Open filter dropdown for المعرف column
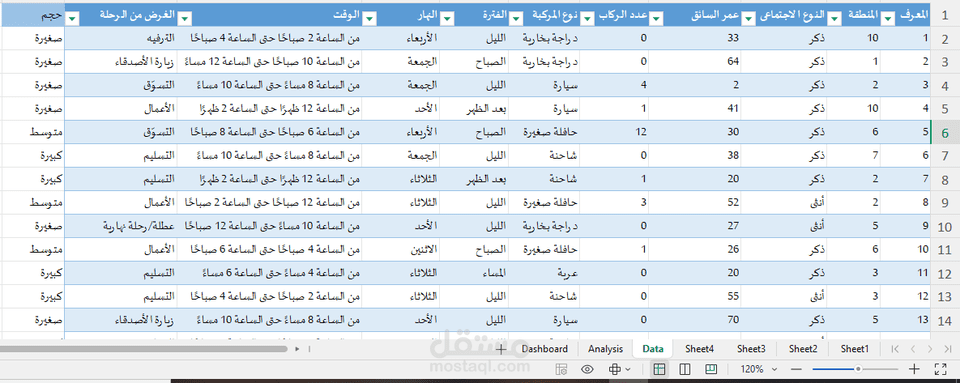 pos(888,20)
